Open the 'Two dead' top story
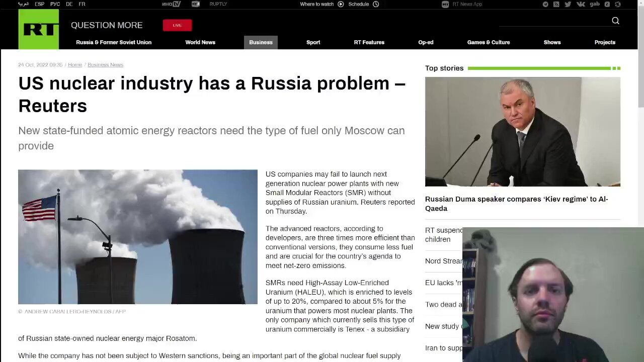This screenshot has width=644, height=362. click(444, 304)
